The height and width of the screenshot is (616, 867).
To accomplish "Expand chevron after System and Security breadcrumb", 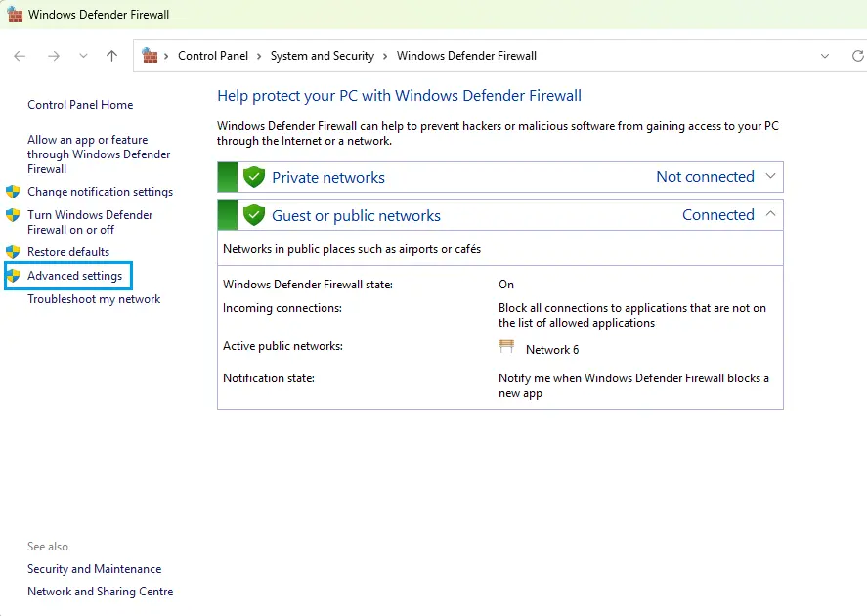I will point(385,57).
